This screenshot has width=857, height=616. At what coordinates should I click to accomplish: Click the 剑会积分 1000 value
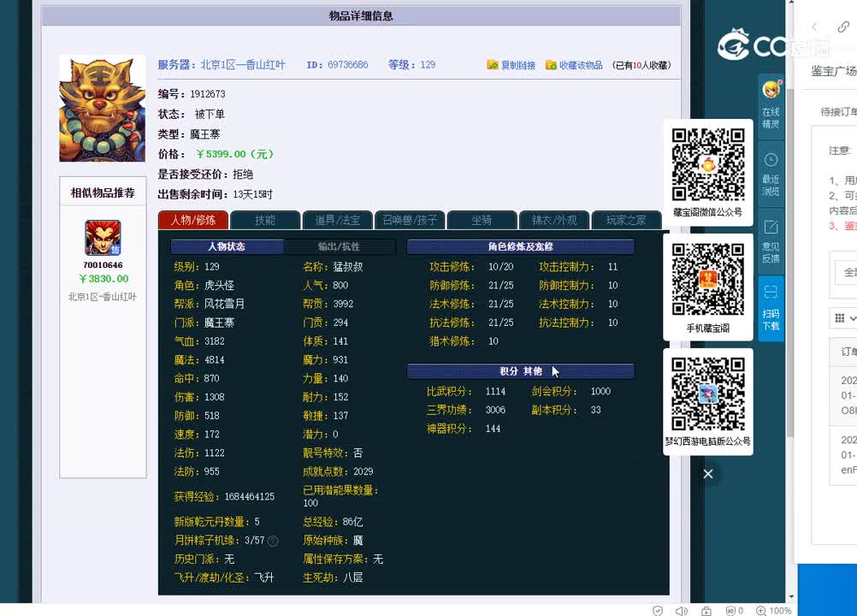point(600,391)
